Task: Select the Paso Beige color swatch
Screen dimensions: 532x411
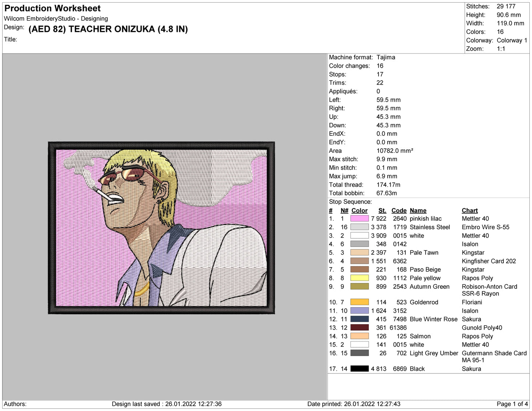Action: tap(359, 269)
